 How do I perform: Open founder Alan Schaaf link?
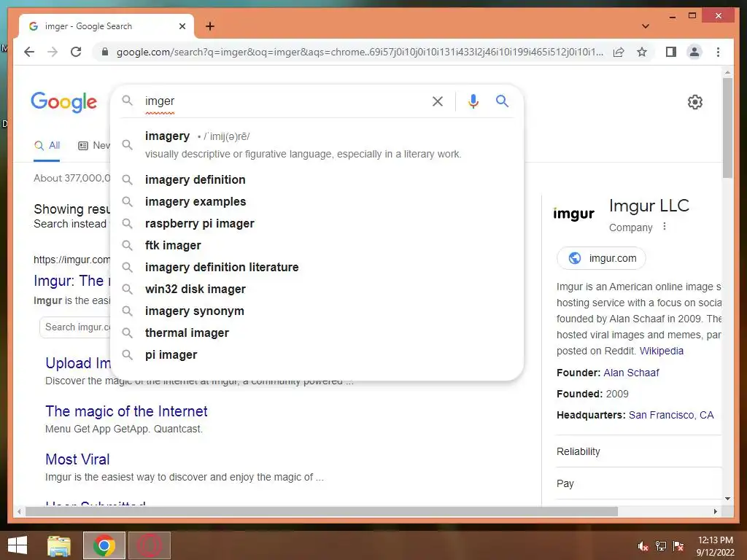[631, 373]
